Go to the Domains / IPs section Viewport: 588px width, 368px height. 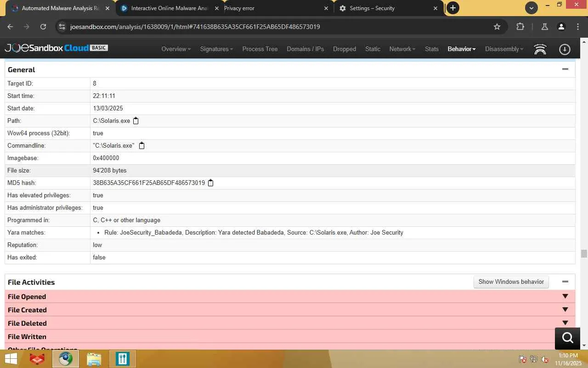pos(305,49)
